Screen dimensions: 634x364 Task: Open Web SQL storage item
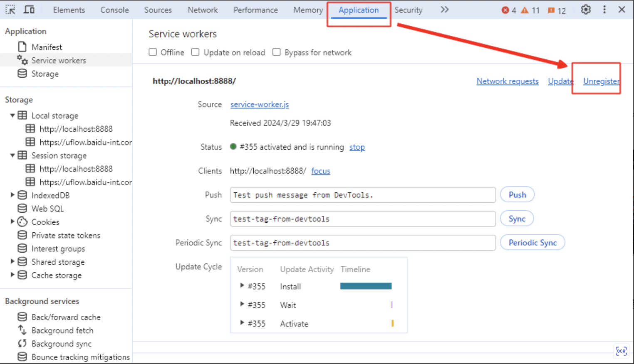coord(47,209)
